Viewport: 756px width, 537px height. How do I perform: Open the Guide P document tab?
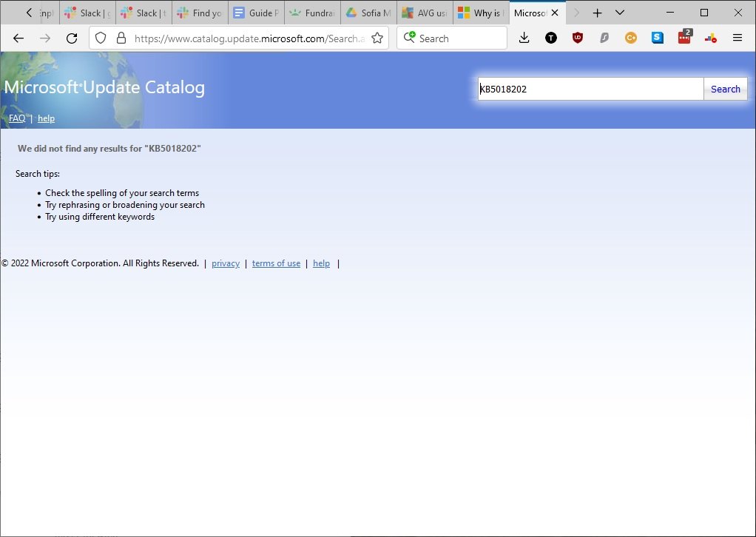point(257,13)
